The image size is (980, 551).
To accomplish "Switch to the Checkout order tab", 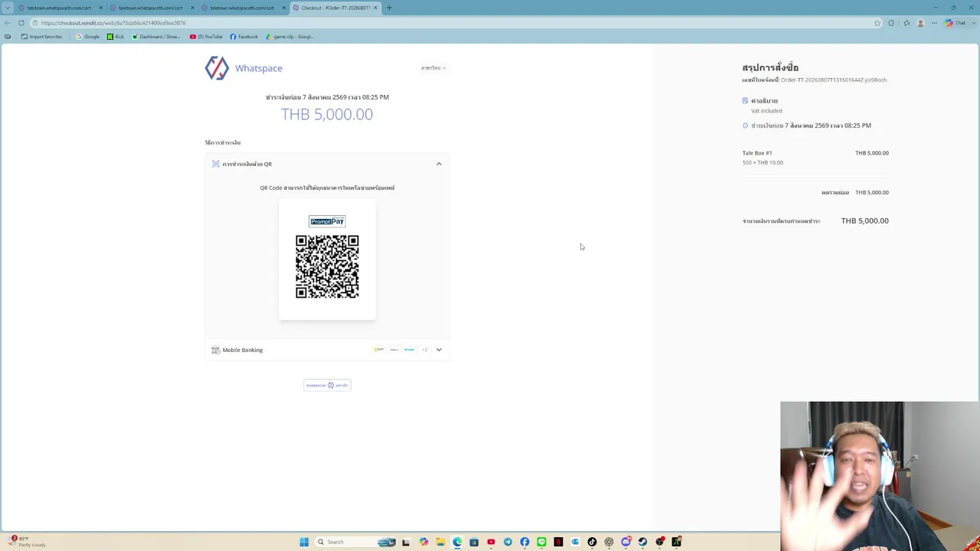I will [335, 8].
